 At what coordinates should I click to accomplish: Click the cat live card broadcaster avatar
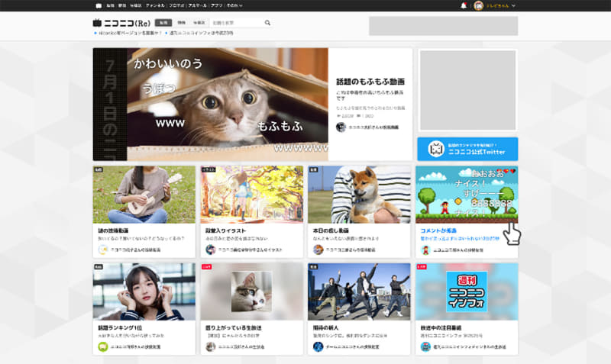pos(211,346)
